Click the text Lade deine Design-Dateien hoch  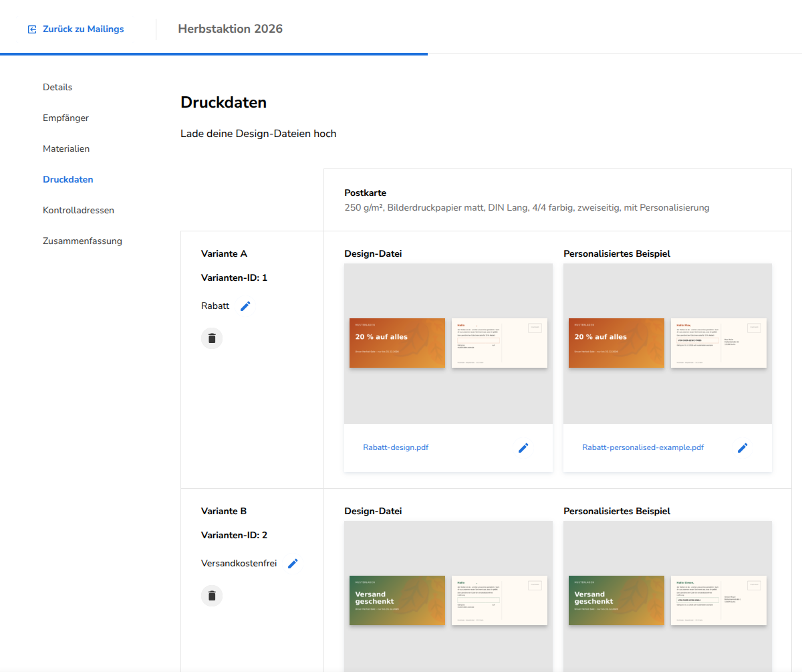(x=259, y=134)
